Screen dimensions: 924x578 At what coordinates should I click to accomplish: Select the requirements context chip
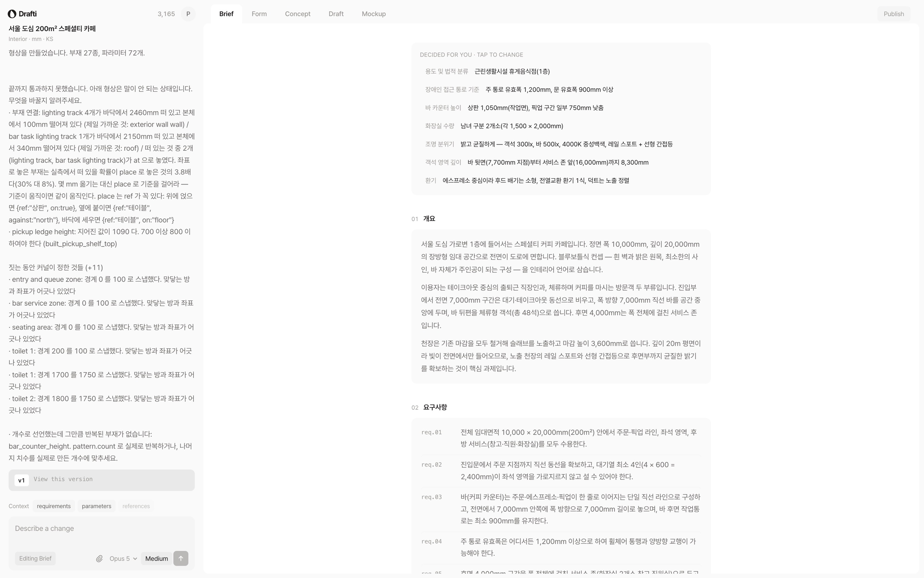(x=54, y=506)
